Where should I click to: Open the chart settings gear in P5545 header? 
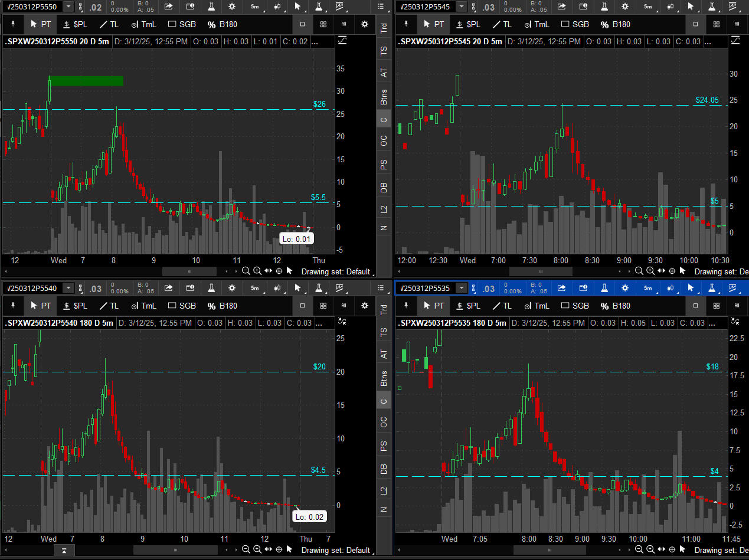tap(625, 6)
